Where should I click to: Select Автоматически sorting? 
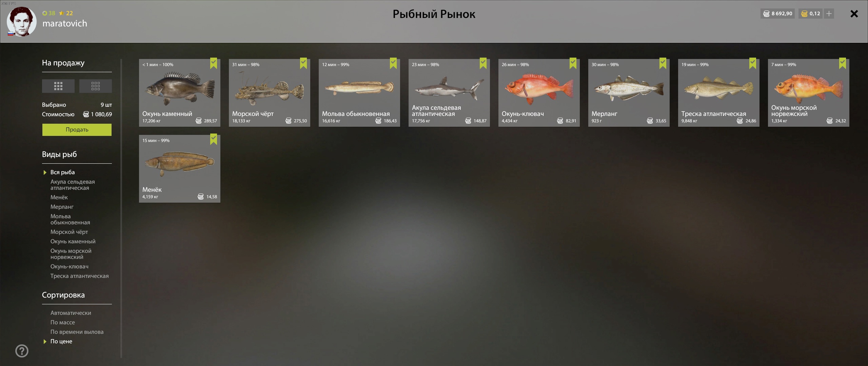[71, 313]
